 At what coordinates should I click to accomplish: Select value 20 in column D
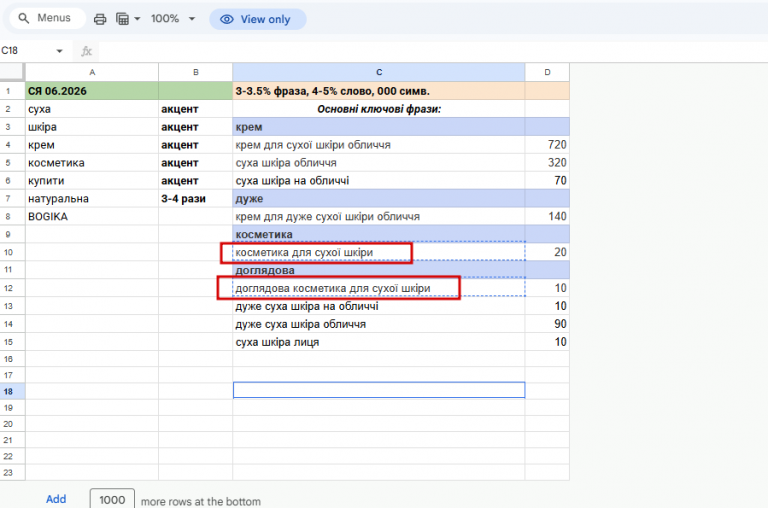click(x=547, y=252)
